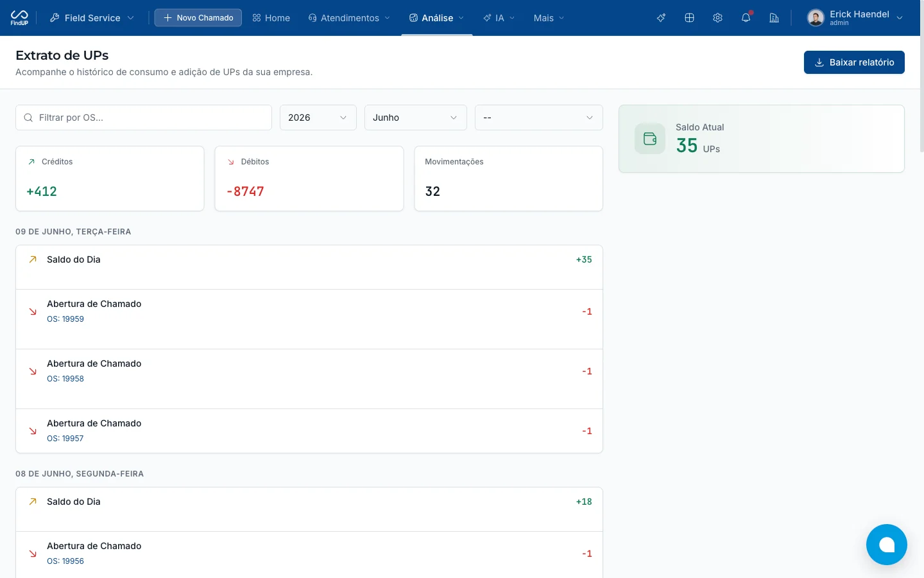Go to the Home menu item
Viewport: 924px width, 578px height.
pyautogui.click(x=271, y=18)
